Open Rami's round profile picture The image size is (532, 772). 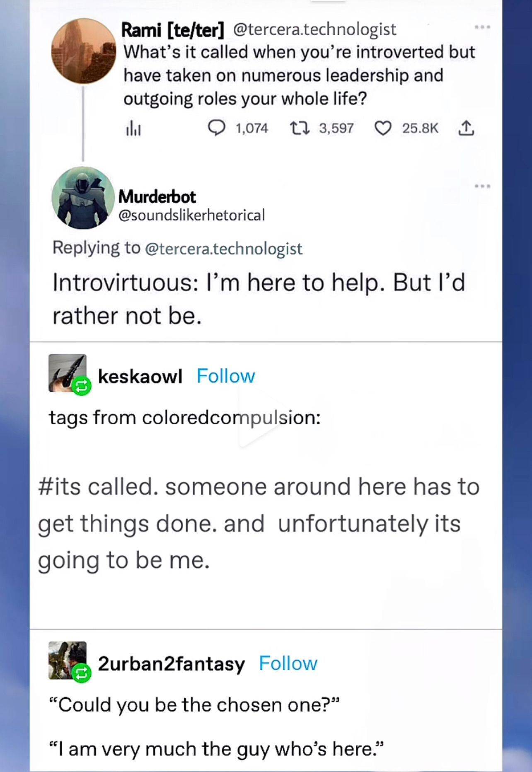pos(83,51)
